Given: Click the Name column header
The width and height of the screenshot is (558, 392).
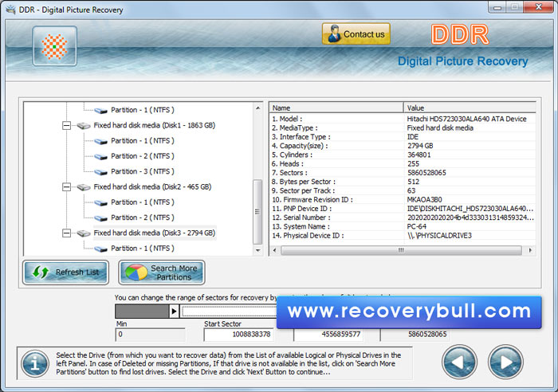Looking at the screenshot, I should 336,108.
